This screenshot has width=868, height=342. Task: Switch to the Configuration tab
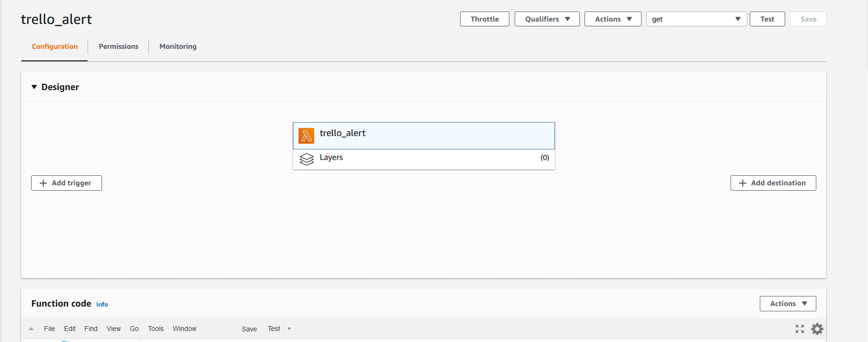tap(55, 46)
